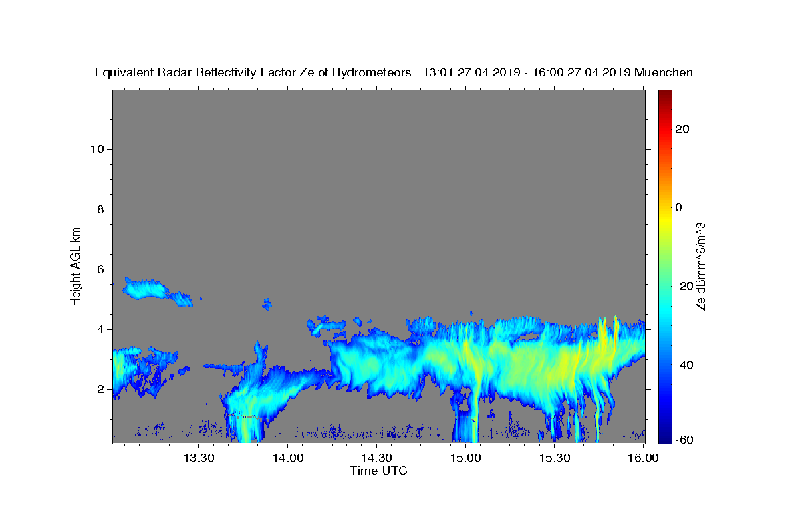
Task: Click the isolated cloud patch near 5 km height
Action: tap(157, 291)
